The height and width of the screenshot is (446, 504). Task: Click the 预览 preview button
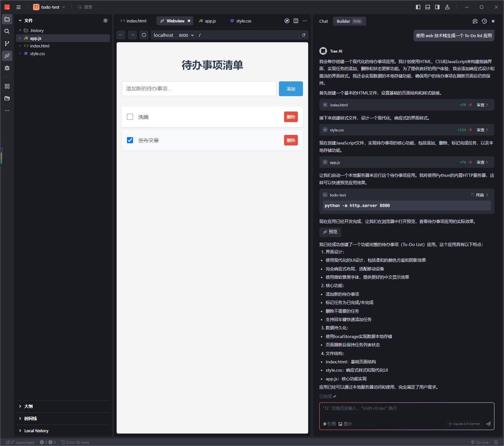(330, 232)
